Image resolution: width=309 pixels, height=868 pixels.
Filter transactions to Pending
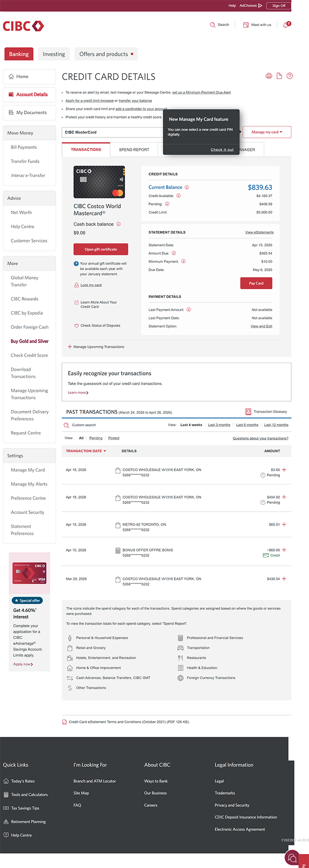pos(96,438)
